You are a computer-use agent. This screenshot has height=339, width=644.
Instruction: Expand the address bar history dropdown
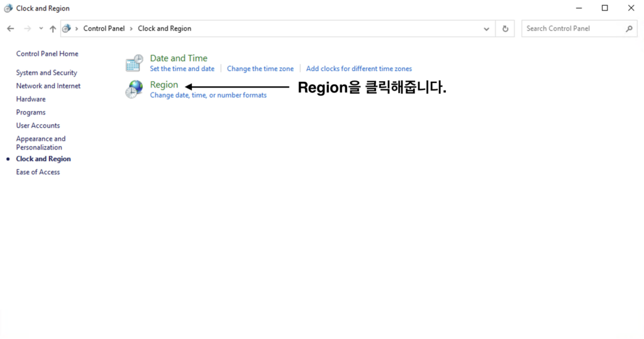pyautogui.click(x=486, y=29)
